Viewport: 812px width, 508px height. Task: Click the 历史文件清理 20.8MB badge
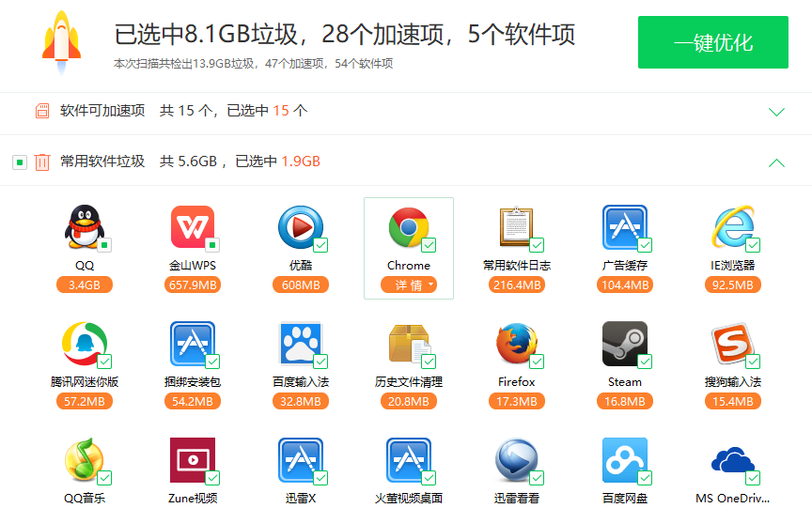pyautogui.click(x=409, y=402)
